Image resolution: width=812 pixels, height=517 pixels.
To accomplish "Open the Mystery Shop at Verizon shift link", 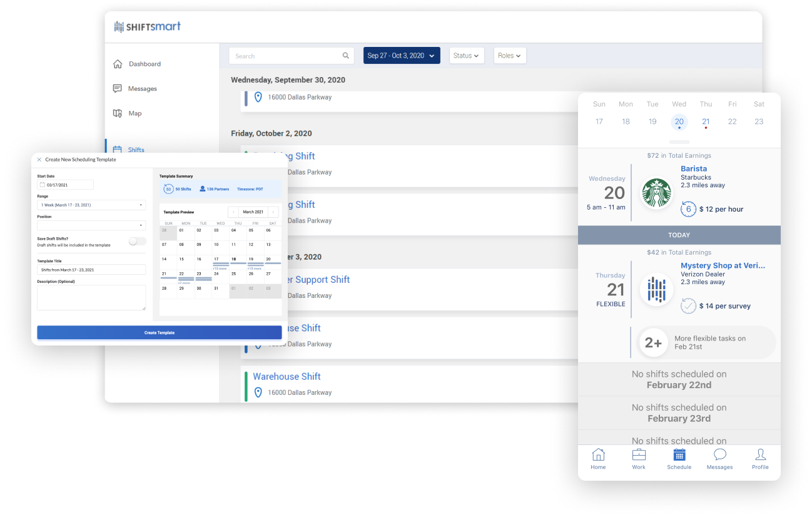I will click(x=723, y=265).
